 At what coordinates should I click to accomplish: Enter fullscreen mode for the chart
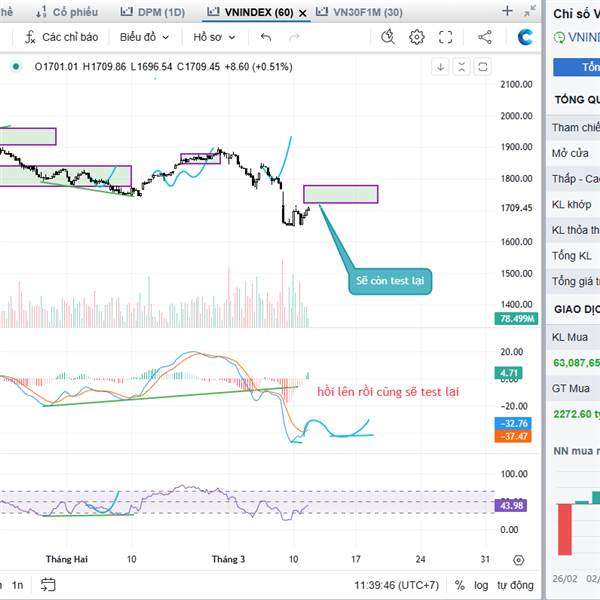click(446, 37)
